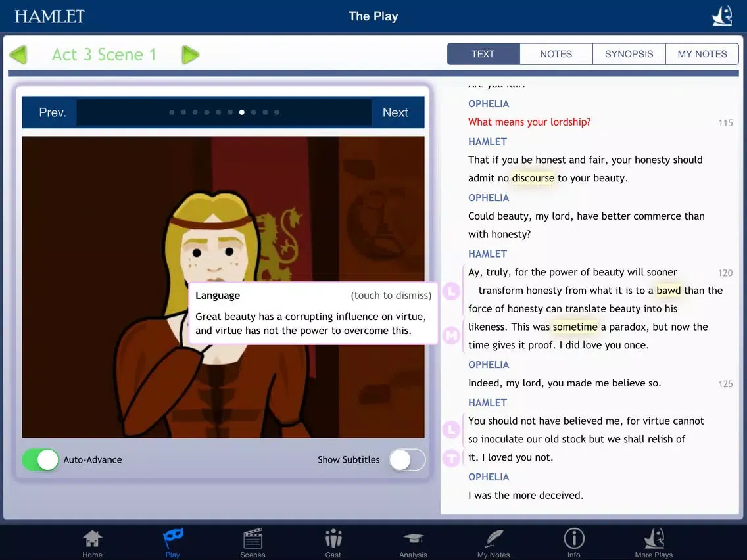Tap line 'I was the more deceived.'
Screen dimensions: 747x560
[525, 495]
